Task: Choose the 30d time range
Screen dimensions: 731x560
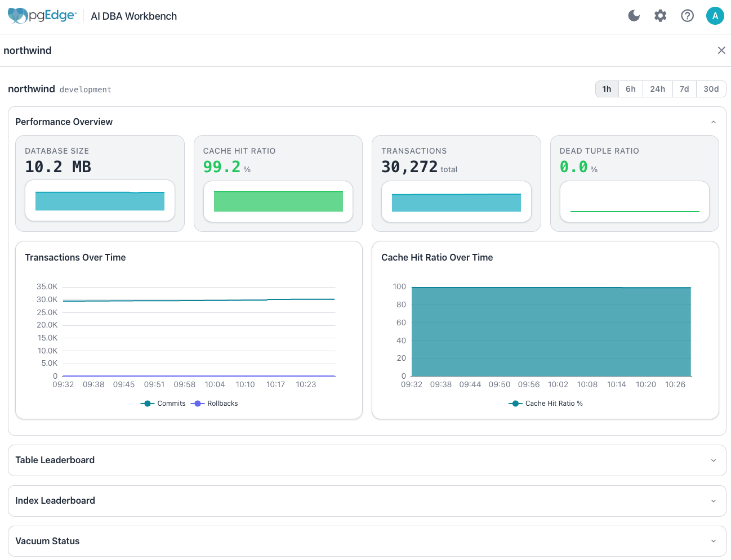Action: click(x=711, y=89)
